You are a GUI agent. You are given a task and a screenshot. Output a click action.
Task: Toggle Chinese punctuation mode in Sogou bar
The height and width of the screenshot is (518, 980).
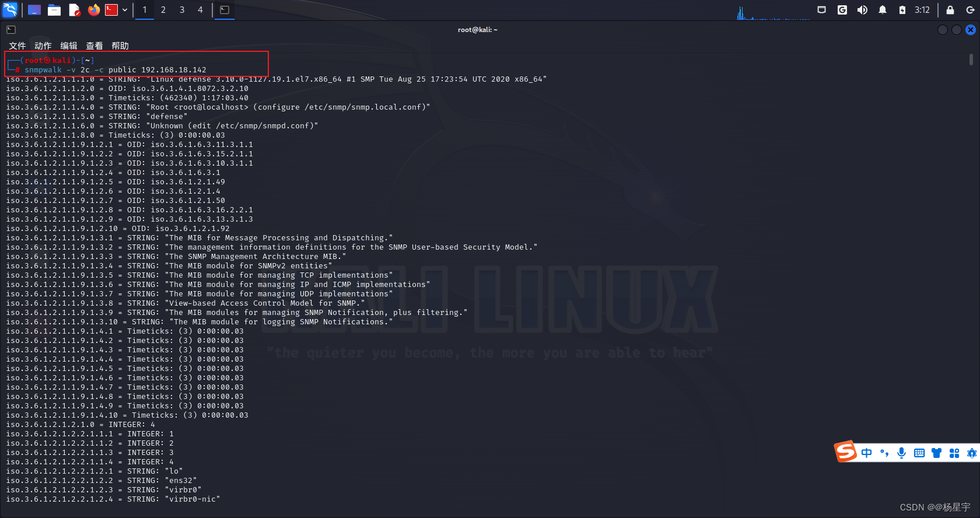click(x=884, y=453)
